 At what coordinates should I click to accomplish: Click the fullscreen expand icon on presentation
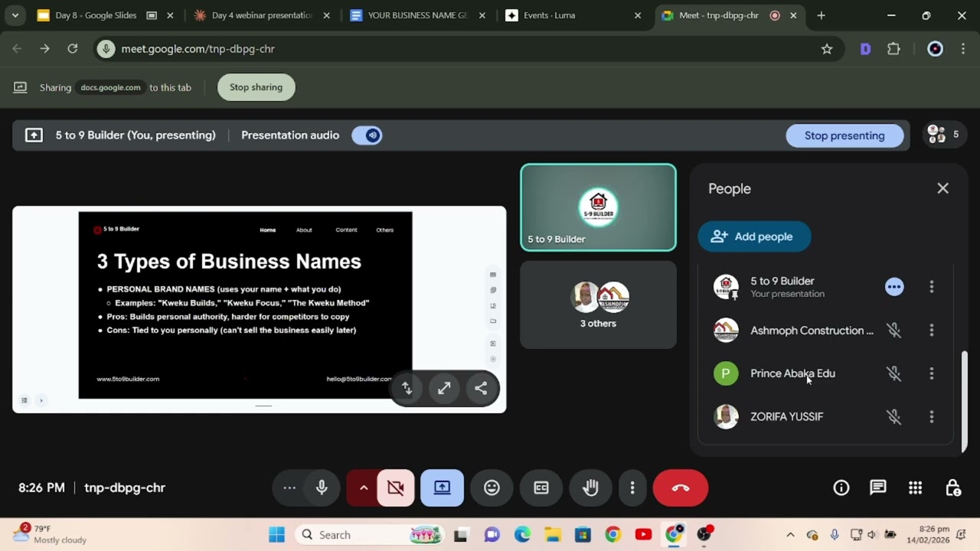tap(444, 389)
